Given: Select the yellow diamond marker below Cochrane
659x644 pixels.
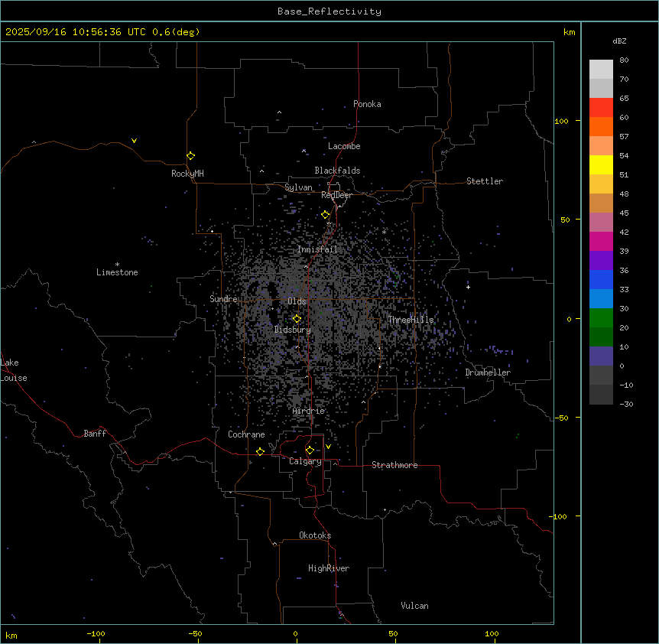Looking at the screenshot, I should (x=260, y=452).
